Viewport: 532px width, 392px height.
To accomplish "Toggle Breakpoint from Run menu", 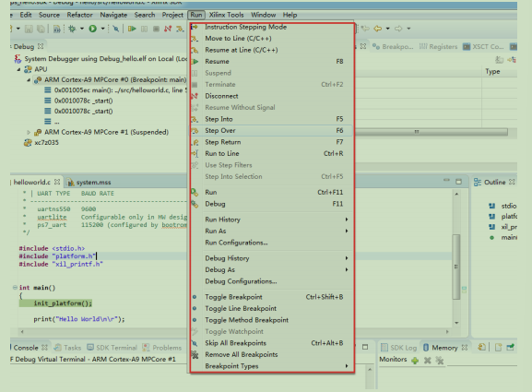I will tap(271, 297).
